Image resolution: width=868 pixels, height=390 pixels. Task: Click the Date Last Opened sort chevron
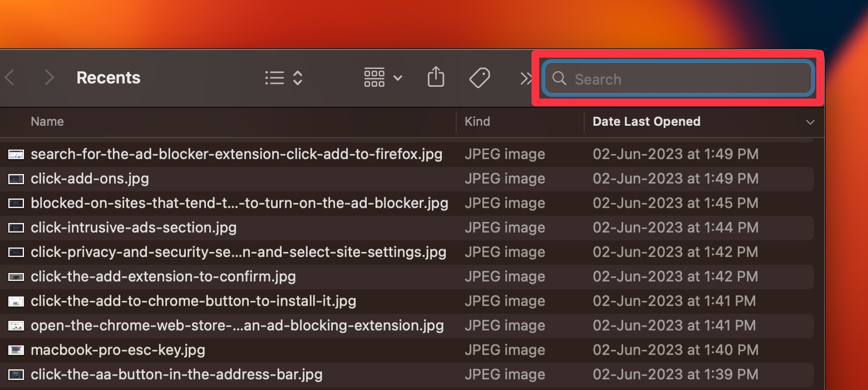pyautogui.click(x=810, y=122)
